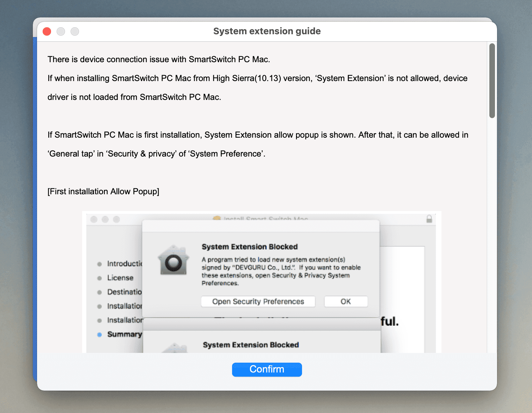Select the Destination step in installer sidebar

click(124, 292)
